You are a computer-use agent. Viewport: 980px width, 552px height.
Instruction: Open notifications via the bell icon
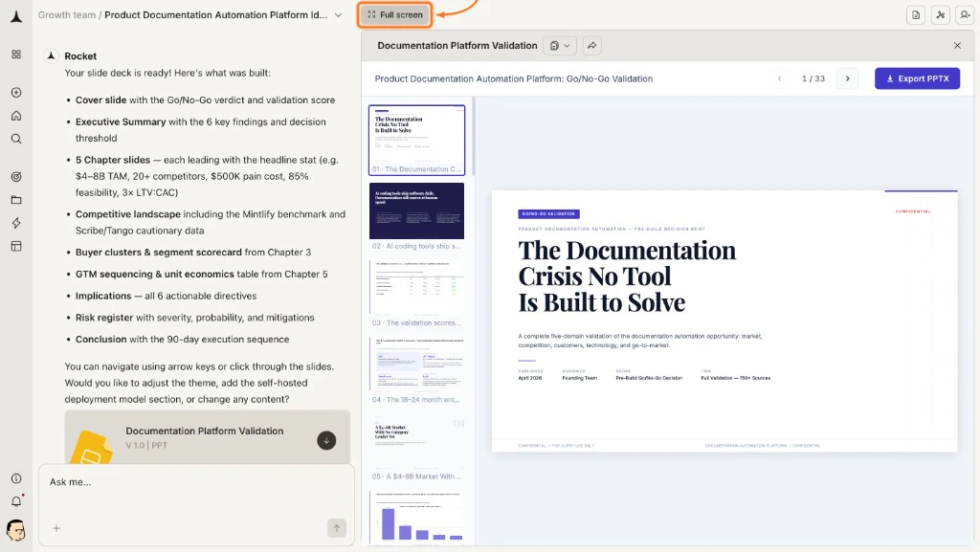(15, 500)
